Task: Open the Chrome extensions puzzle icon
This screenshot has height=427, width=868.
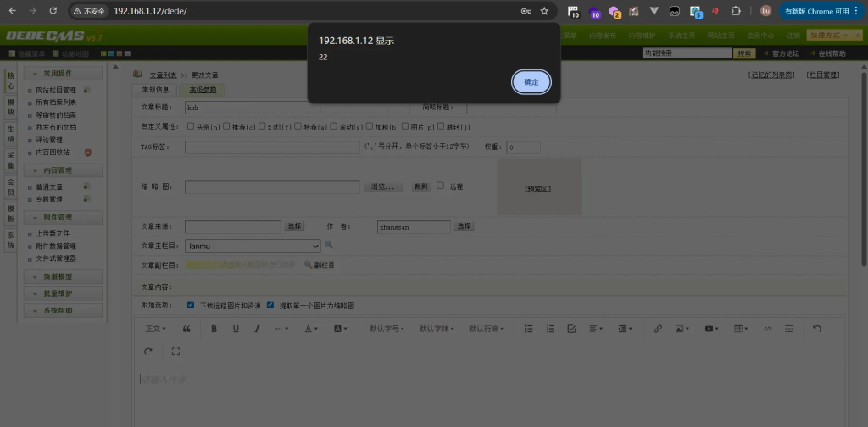Action: (x=736, y=11)
